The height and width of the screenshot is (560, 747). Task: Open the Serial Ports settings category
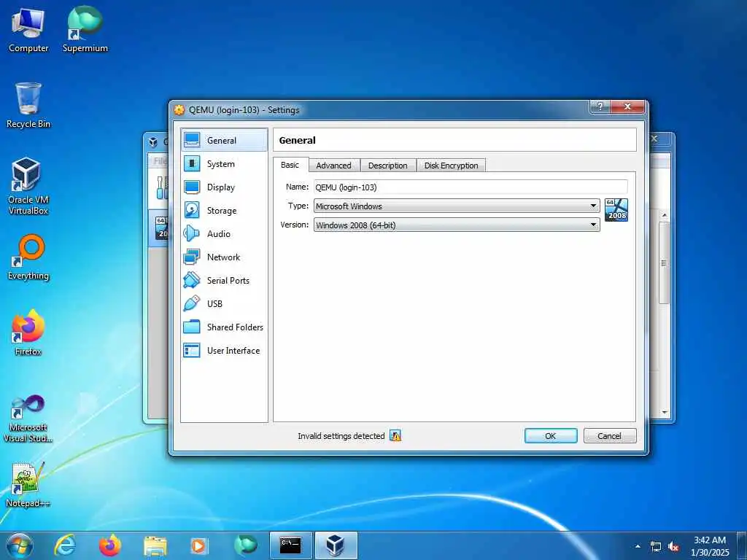coord(224,281)
